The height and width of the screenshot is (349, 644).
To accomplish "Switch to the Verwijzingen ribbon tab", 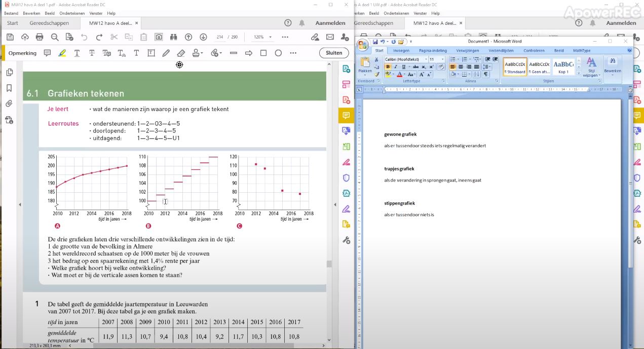I will point(467,51).
